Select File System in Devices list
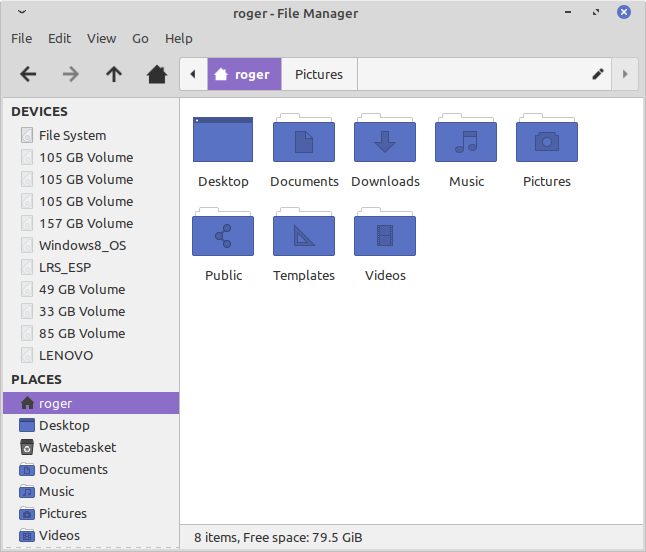Image resolution: width=646 pixels, height=552 pixels. [72, 135]
